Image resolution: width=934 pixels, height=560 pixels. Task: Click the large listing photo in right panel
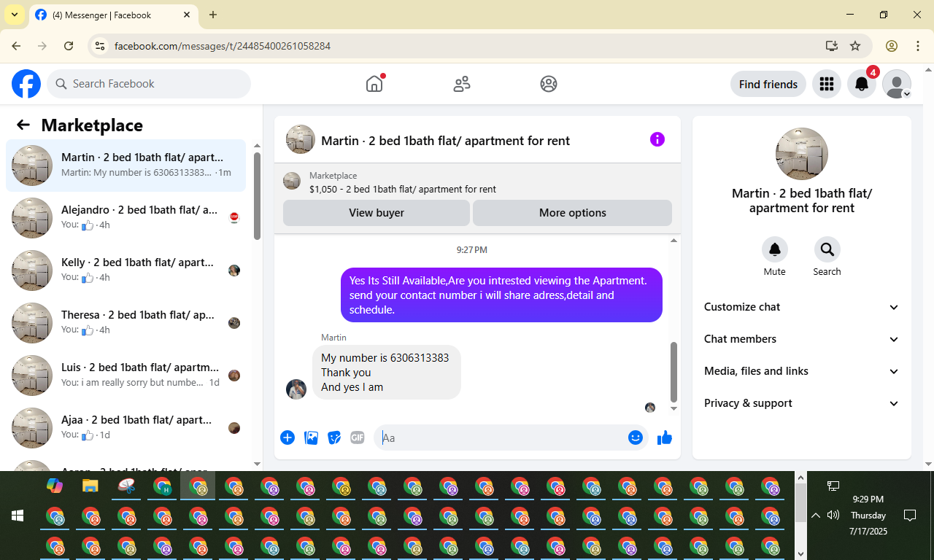[802, 154]
